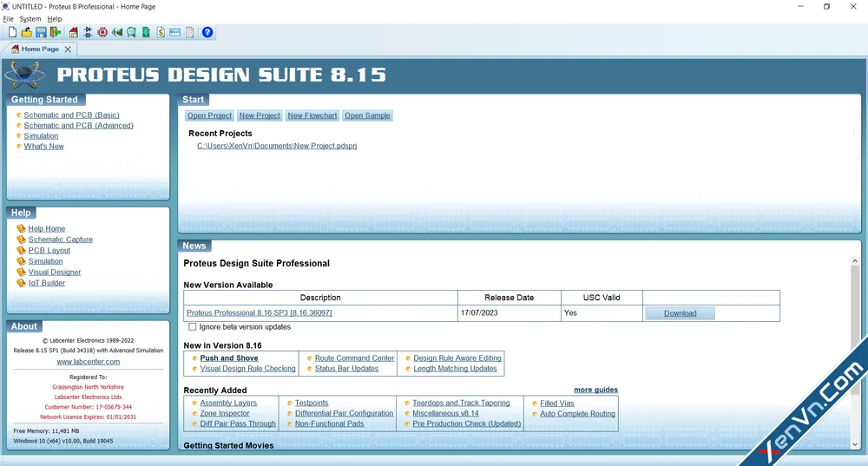
Task: Open the Gerber Viewer magnifier icon
Action: pyautogui.click(x=131, y=32)
